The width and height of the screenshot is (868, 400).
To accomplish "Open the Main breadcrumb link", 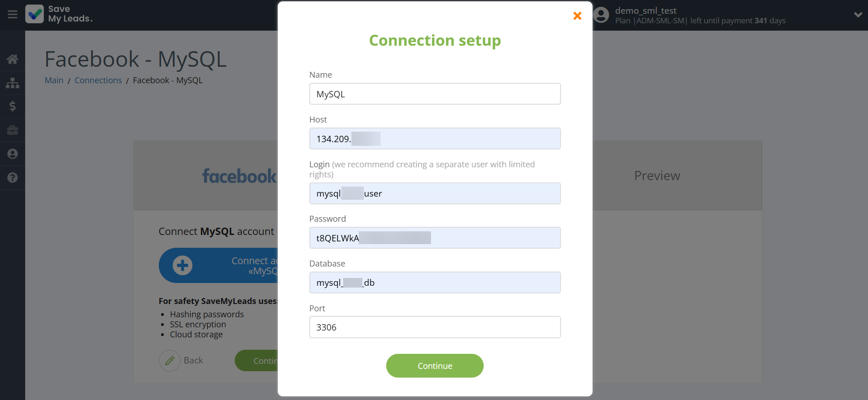I will [54, 80].
